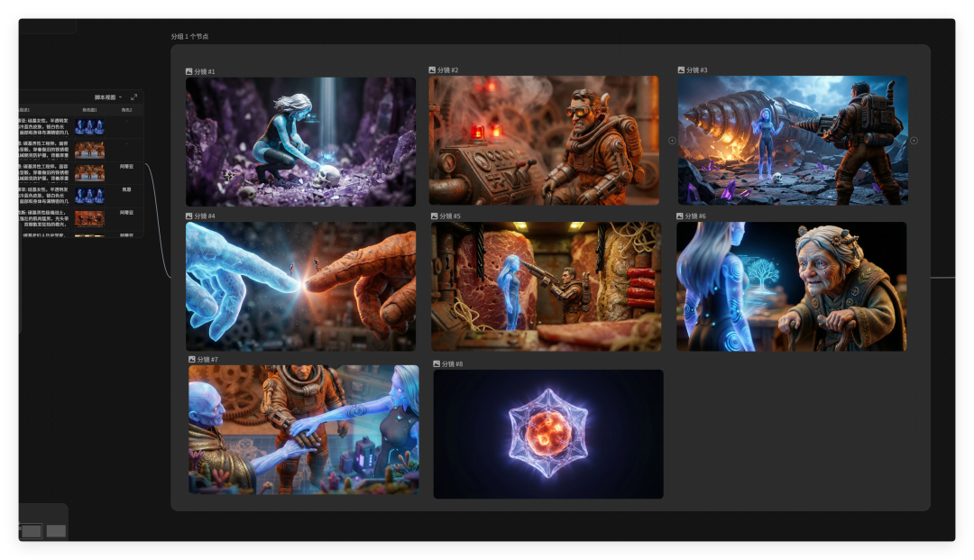This screenshot has height=560, width=974.
Task: Select the 分镜 #8 glowing crystal orb image
Action: click(547, 434)
